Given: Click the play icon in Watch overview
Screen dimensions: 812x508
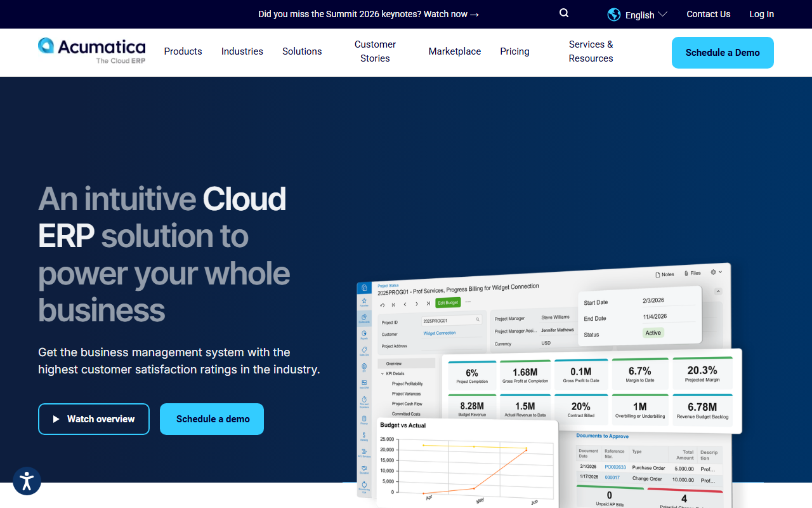Looking at the screenshot, I should pos(56,419).
